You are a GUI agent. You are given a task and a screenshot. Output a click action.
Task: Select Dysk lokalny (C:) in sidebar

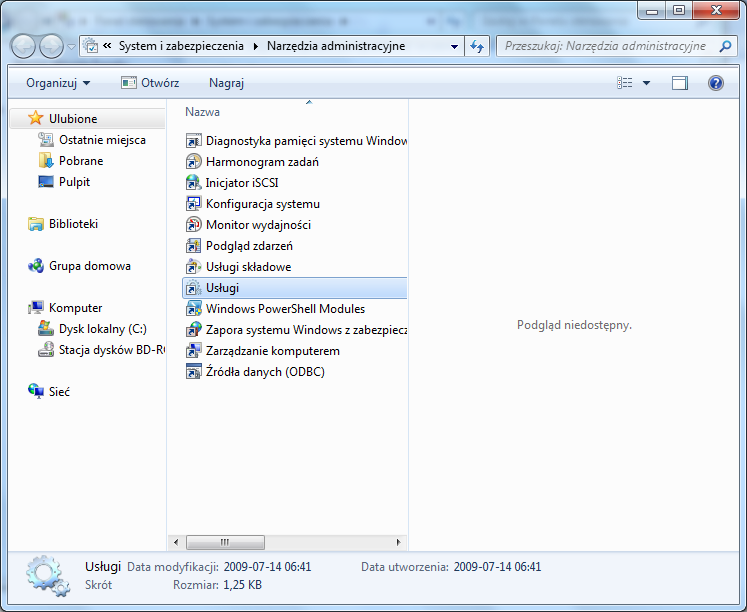(x=102, y=329)
